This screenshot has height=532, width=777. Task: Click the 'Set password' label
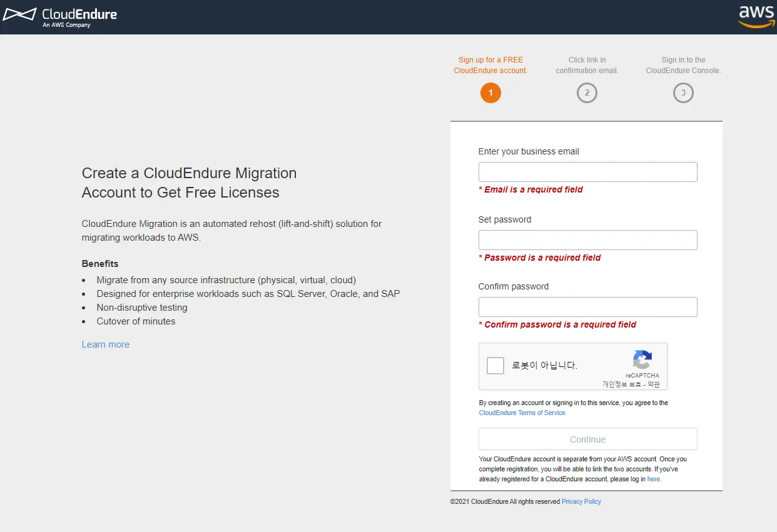[505, 219]
